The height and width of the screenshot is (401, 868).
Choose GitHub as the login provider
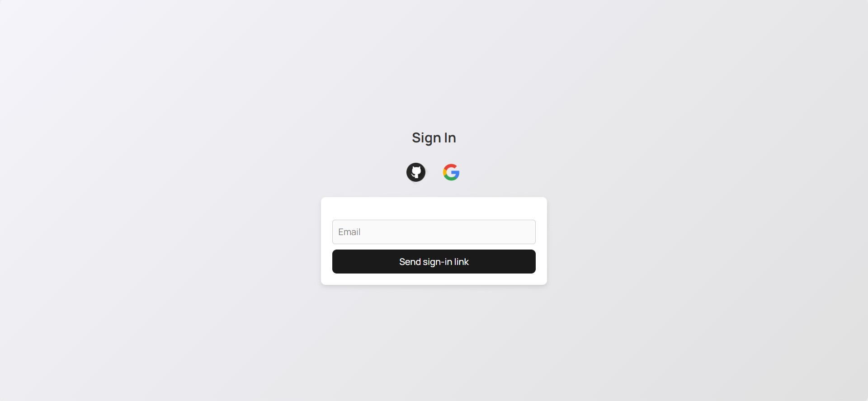tap(416, 172)
